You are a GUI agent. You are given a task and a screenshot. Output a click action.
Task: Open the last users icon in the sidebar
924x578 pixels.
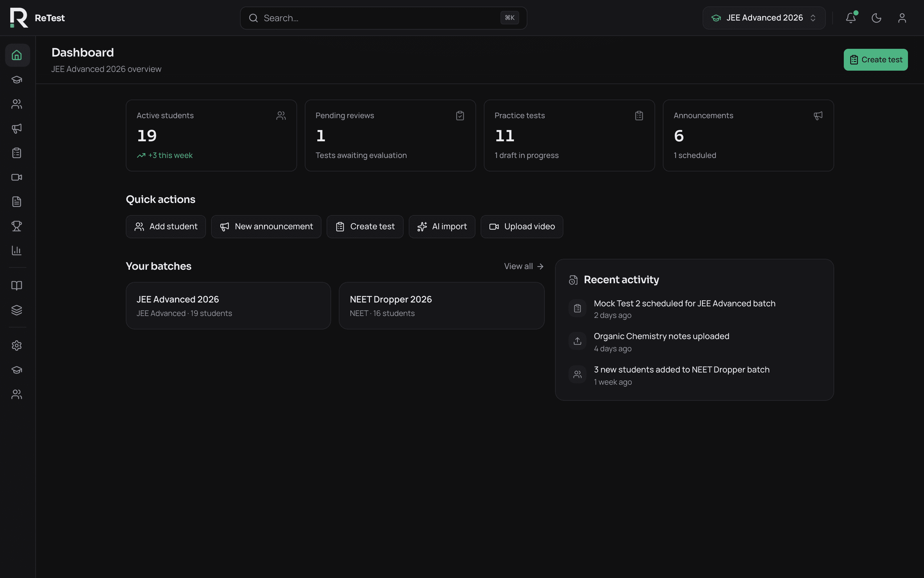[17, 395]
